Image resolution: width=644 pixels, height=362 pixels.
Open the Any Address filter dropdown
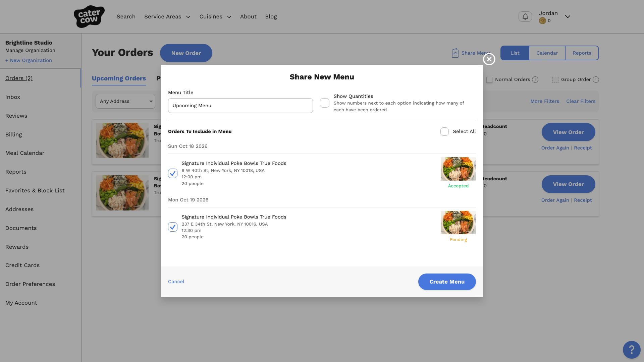[125, 101]
